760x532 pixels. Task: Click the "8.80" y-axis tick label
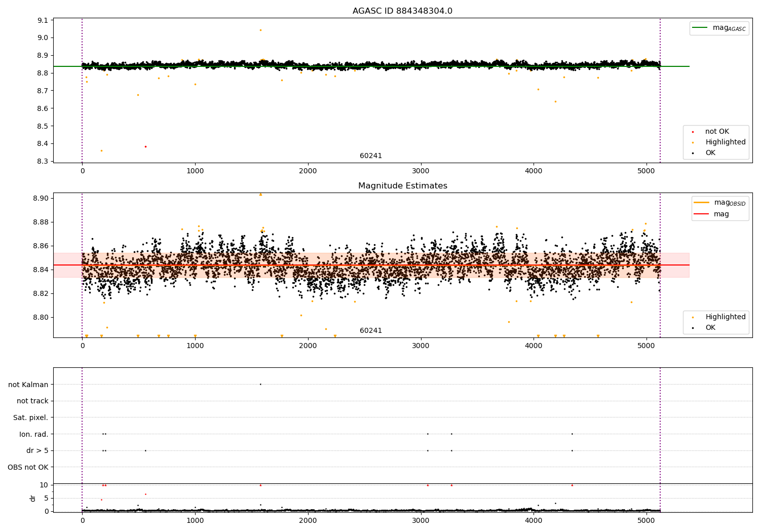point(41,318)
